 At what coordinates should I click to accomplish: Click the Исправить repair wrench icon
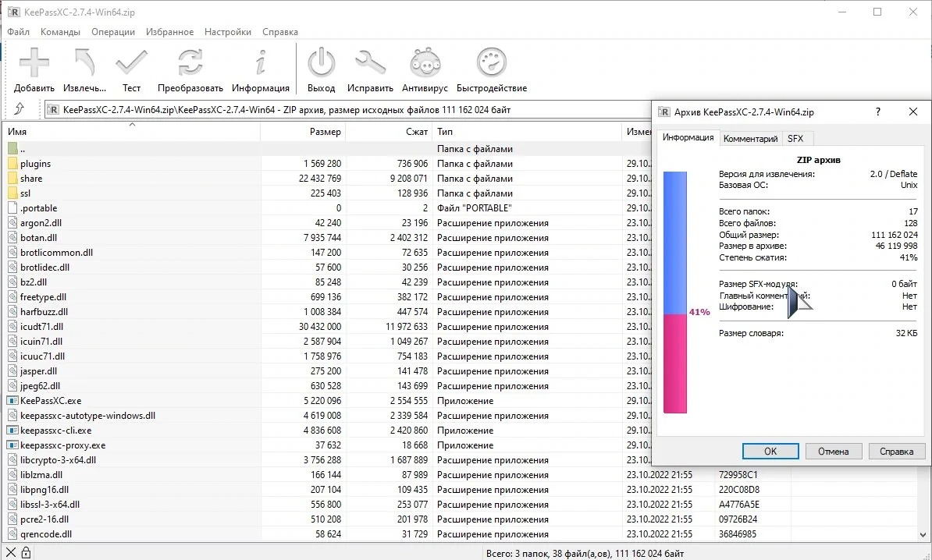tap(370, 62)
